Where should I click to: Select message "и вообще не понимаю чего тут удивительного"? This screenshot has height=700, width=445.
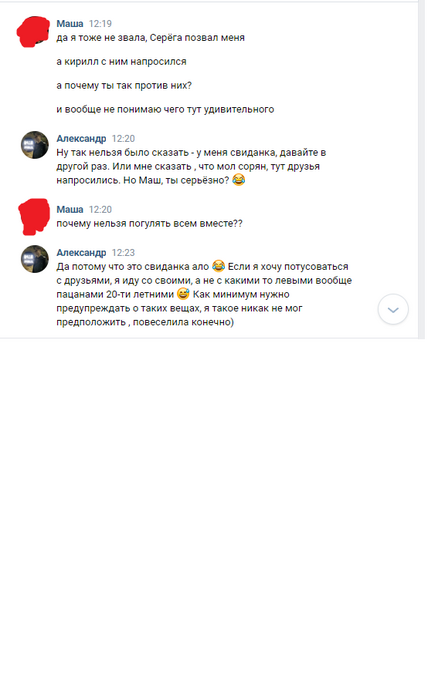[x=165, y=109]
